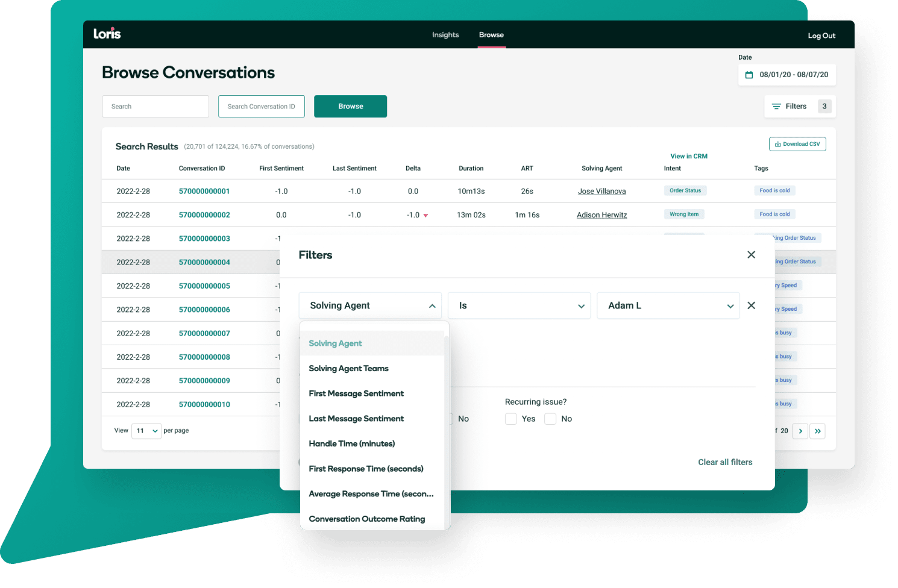Go to the next results page chevron
Viewport: 898px width, 588px height.
pos(800,431)
